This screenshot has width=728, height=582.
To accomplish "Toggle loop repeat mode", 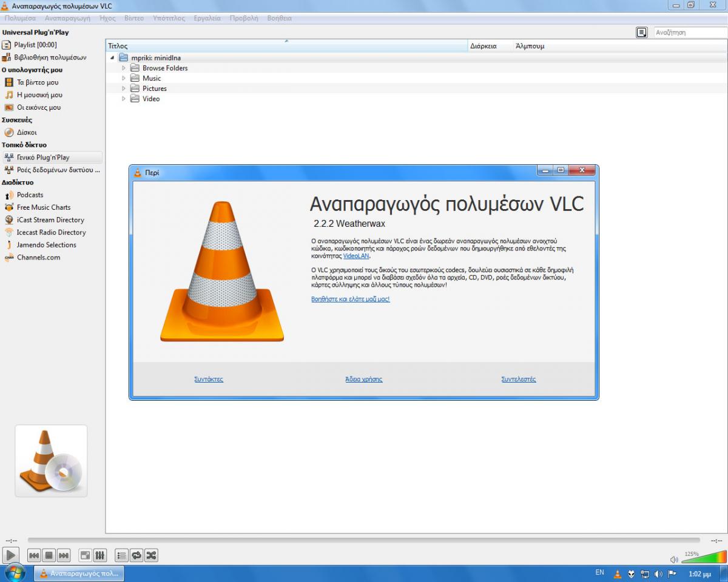I will point(136,555).
